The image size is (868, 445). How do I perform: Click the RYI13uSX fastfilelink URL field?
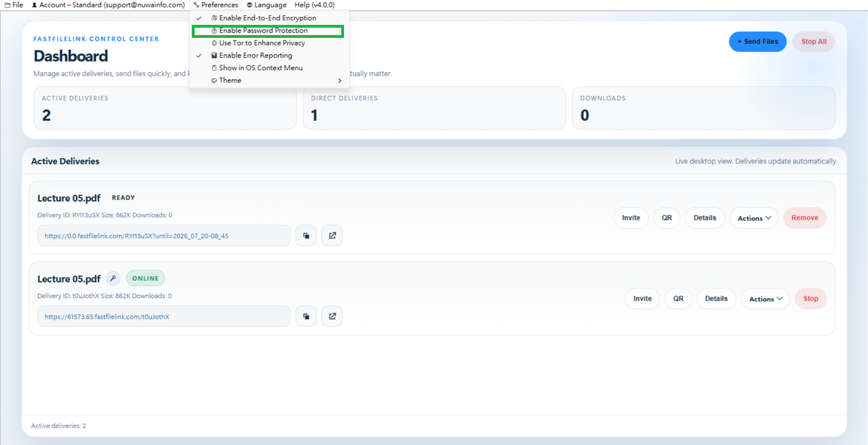point(164,236)
